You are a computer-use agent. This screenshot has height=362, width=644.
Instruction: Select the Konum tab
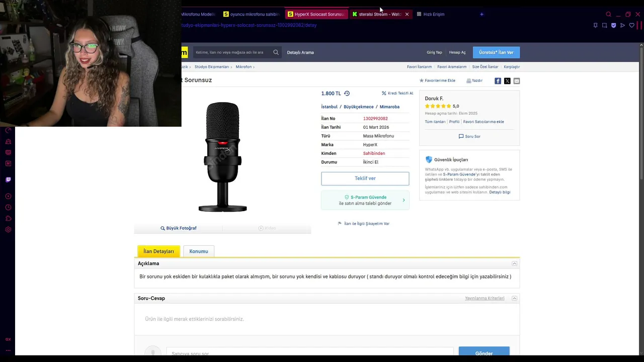point(199,251)
